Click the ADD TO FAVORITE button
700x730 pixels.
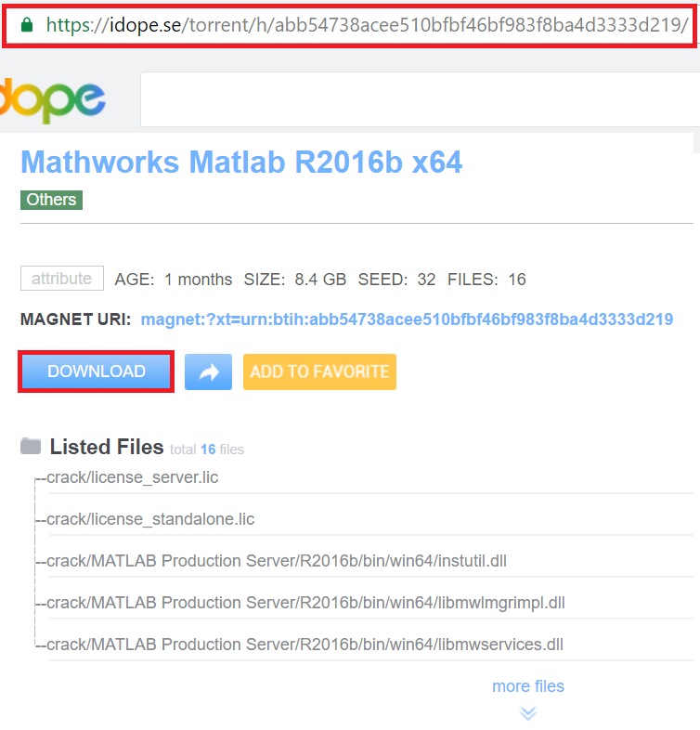click(319, 372)
